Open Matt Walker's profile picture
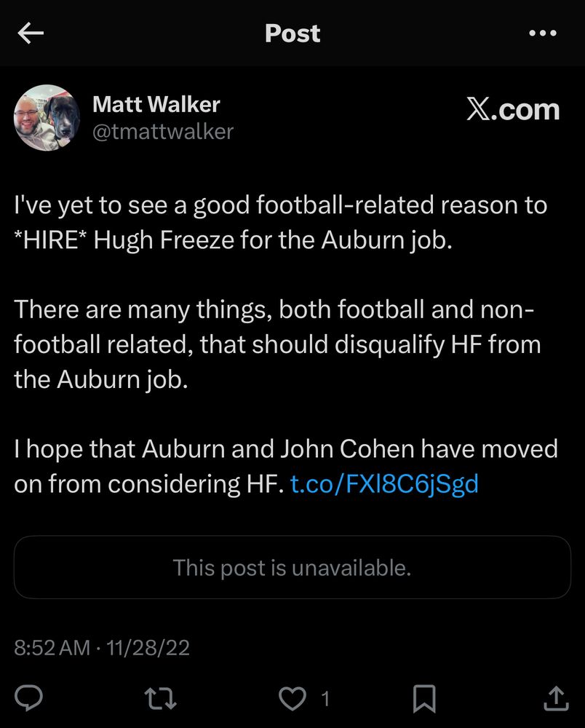 pyautogui.click(x=47, y=118)
